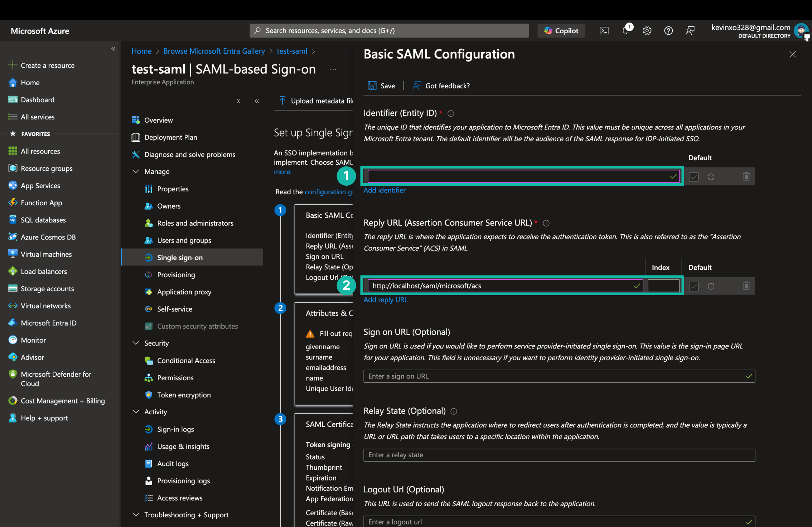Collapse the Azure left sidebar
This screenshot has width=812, height=527.
pos(113,49)
